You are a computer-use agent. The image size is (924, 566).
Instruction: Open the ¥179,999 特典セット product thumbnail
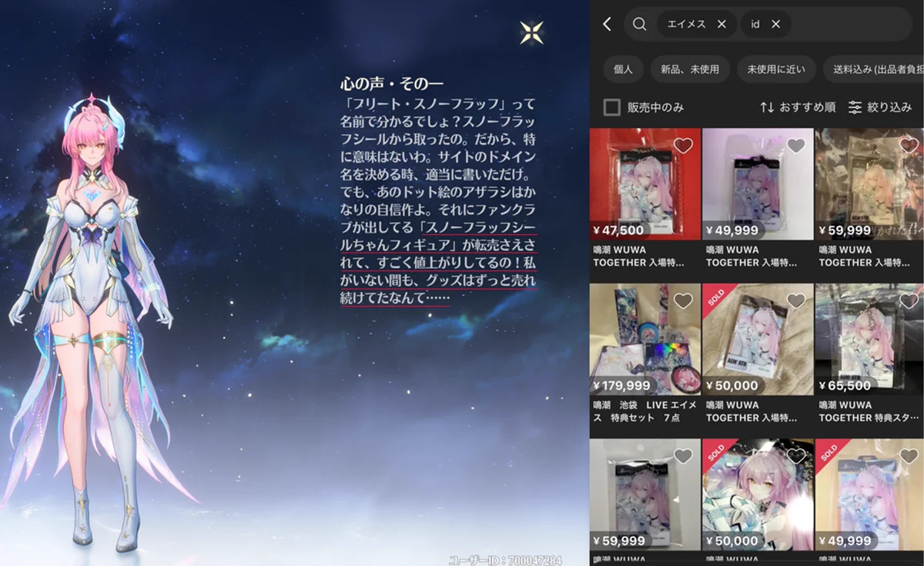pos(645,340)
